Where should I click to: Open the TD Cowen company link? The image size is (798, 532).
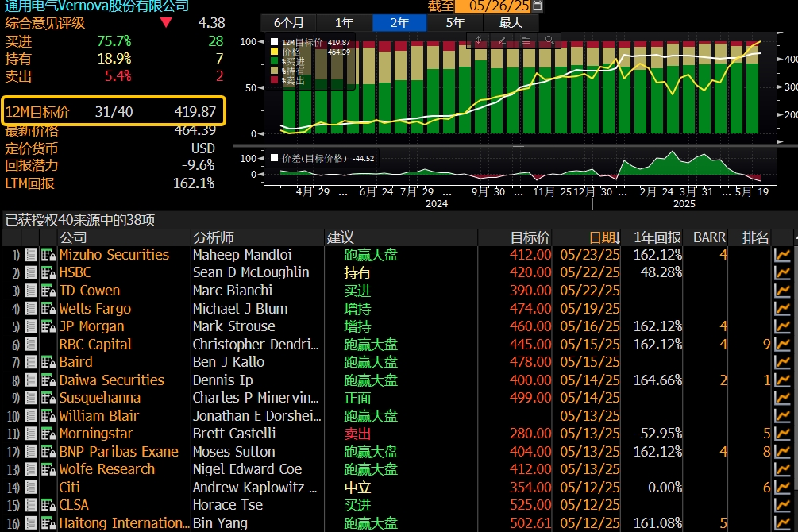[x=90, y=291]
